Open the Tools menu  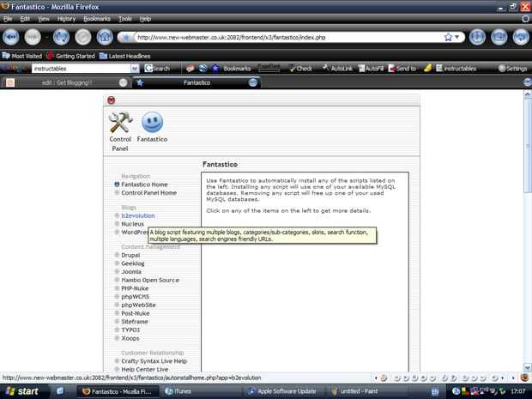coord(125,19)
